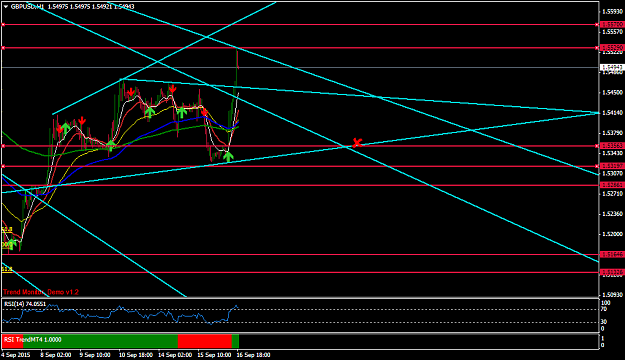This screenshot has width=625, height=360.
Task: Click the 1.52360 price axis label
Action: 612,214
